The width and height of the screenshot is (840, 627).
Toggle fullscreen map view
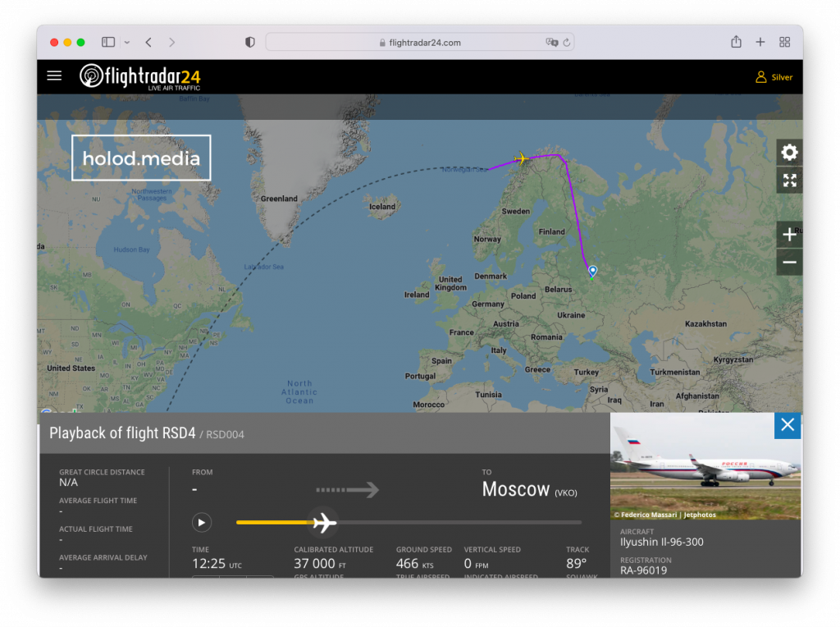(x=789, y=181)
